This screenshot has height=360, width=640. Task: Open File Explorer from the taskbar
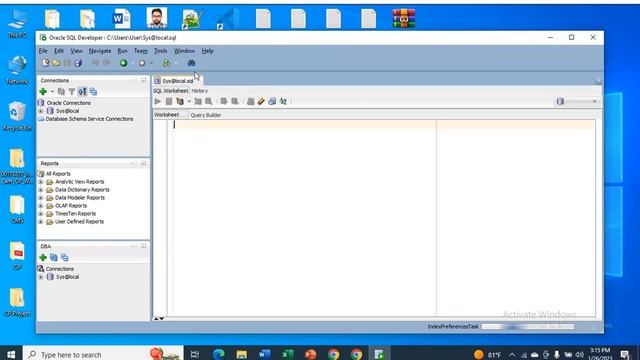242,354
